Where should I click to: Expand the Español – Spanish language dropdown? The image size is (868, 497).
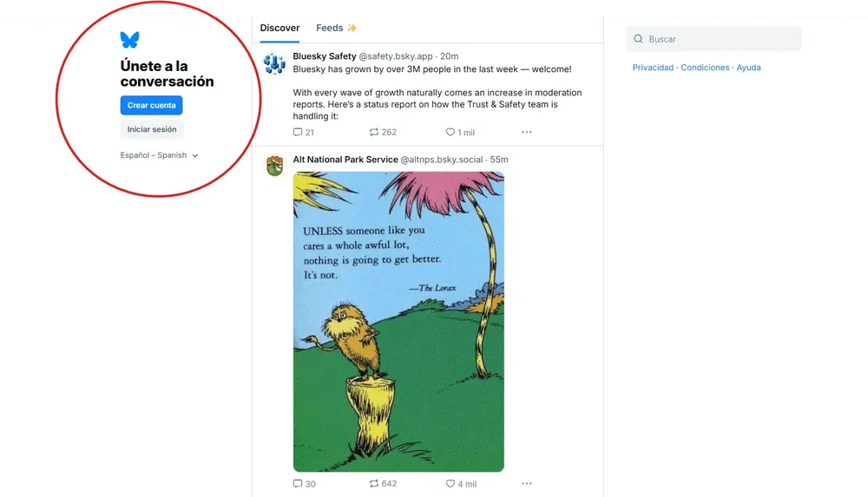(x=159, y=155)
